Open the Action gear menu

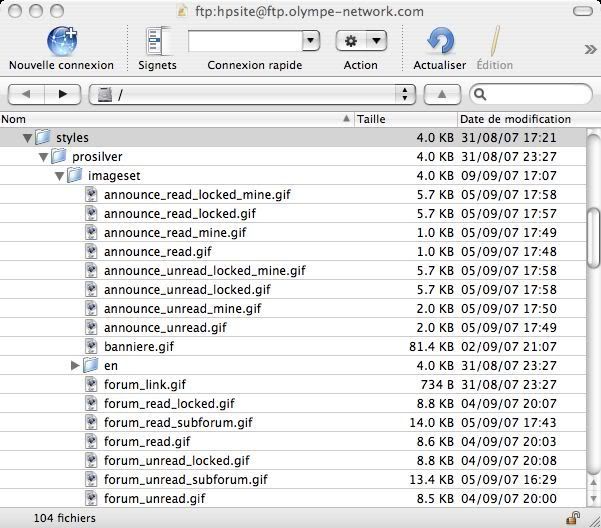(x=361, y=41)
